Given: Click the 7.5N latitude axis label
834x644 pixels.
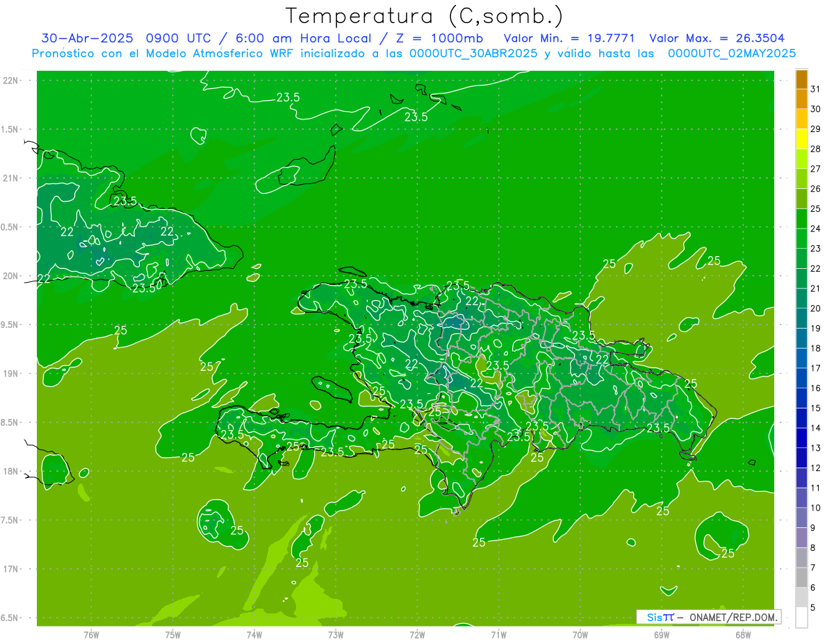Looking at the screenshot, I should point(10,520).
